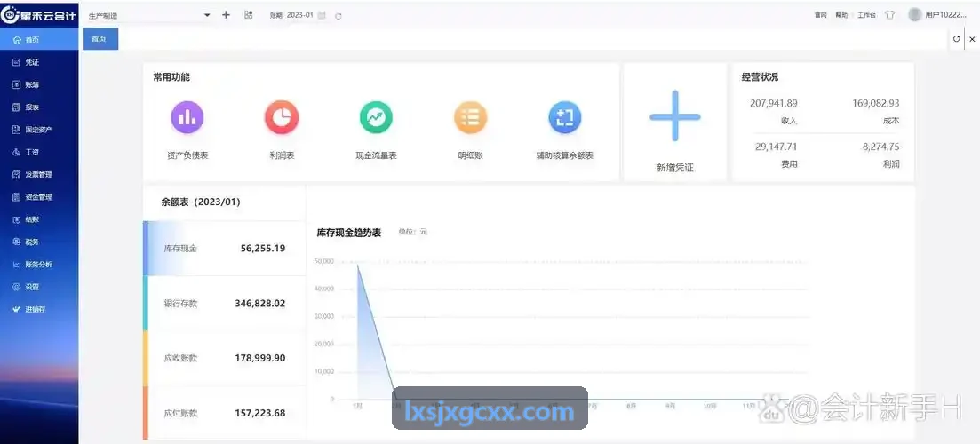This screenshot has width=980, height=444.
Task: Click the 常用功能 heading
Action: point(171,77)
